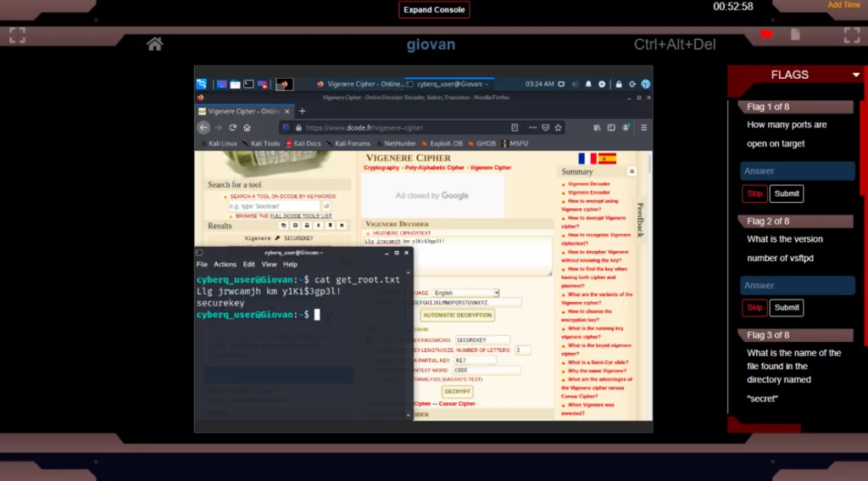The width and height of the screenshot is (868, 481).
Task: Click the Kali panel volume icon
Action: [575, 84]
